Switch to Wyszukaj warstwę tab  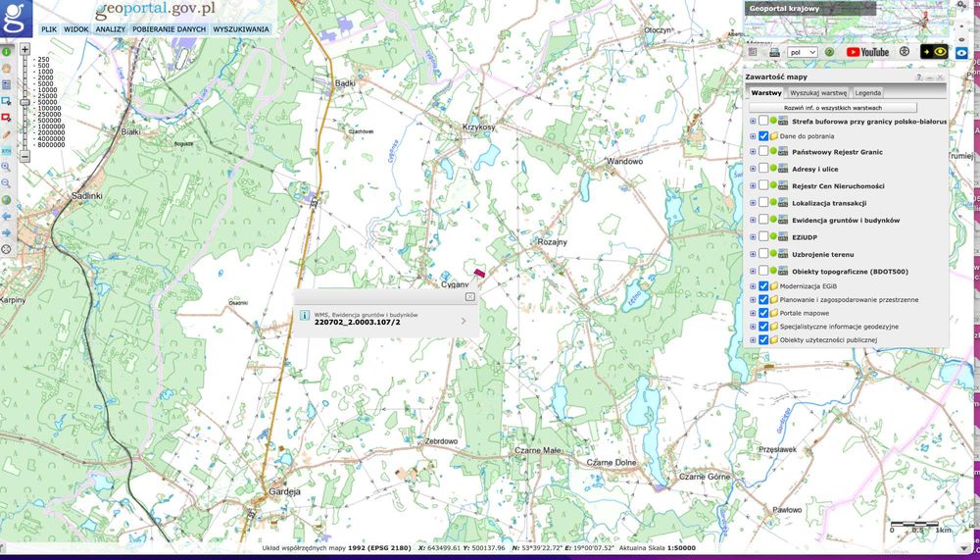tap(818, 92)
